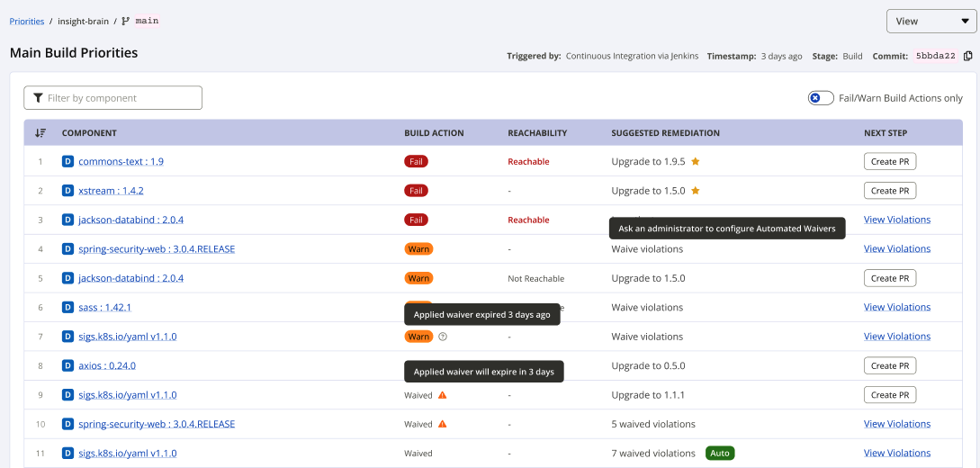
Task: Click the star icon next to Upgrade to 1.9.5
Action: click(x=695, y=161)
